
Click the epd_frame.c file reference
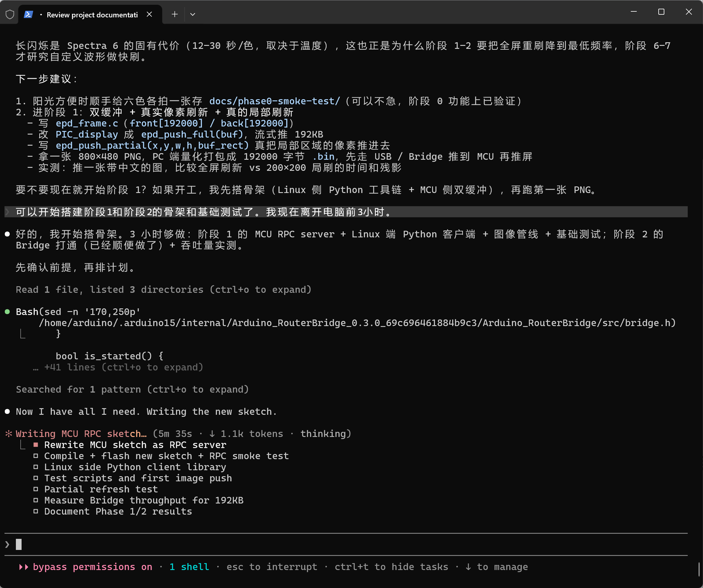click(x=87, y=123)
